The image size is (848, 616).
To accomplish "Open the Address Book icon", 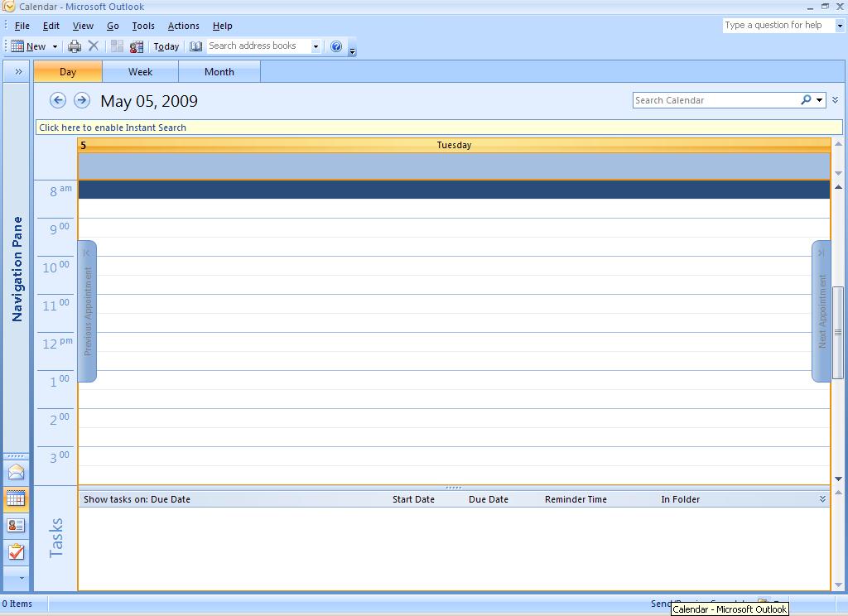I will pyautogui.click(x=195, y=46).
